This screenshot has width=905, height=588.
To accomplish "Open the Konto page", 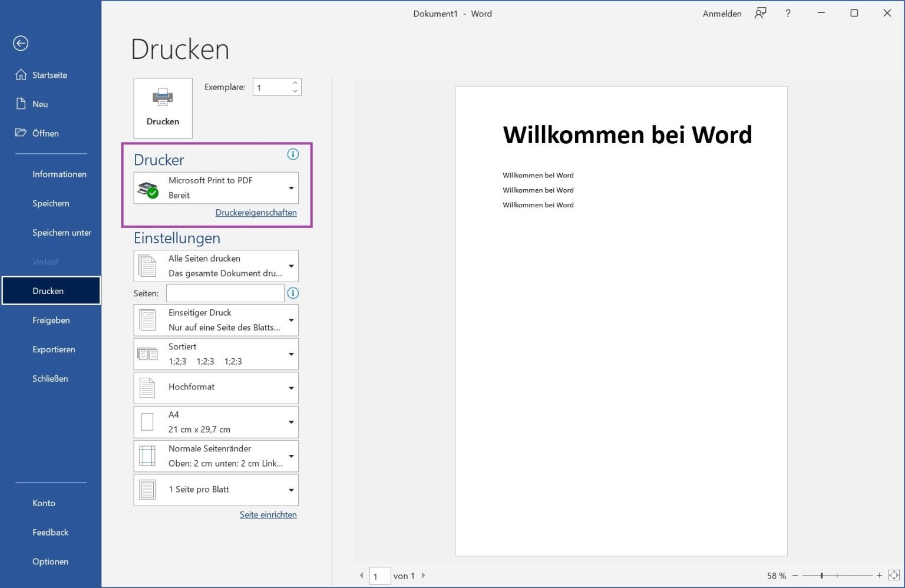I will 51,503.
